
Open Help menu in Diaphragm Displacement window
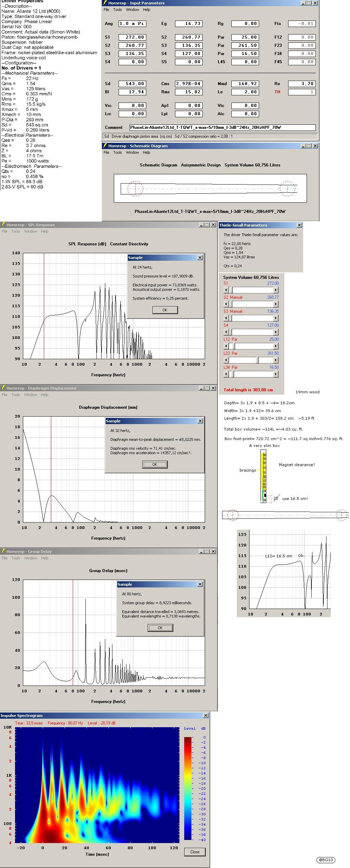coord(45,395)
